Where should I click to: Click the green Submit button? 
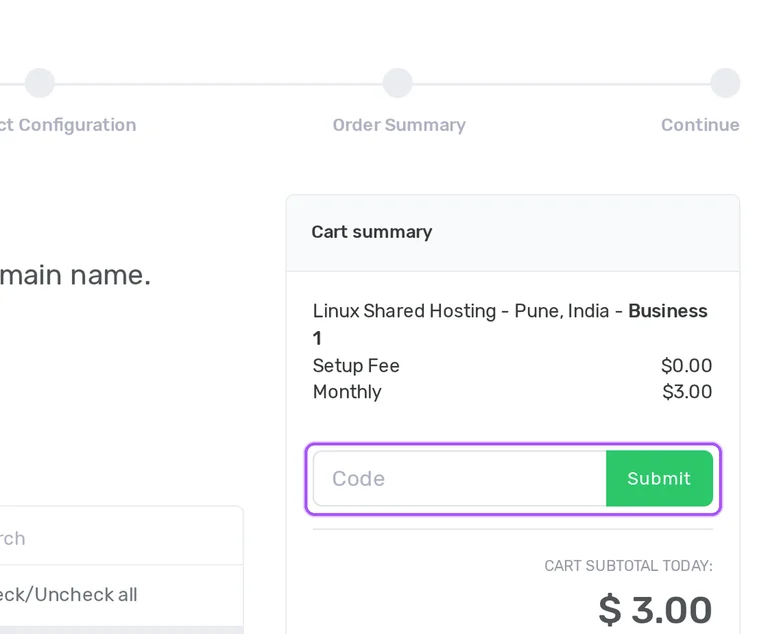tap(659, 478)
